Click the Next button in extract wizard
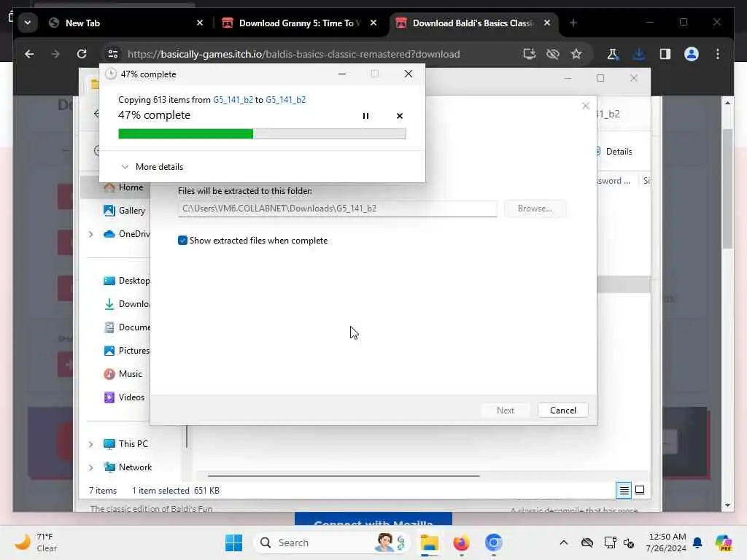This screenshot has height=560, width=747. pyautogui.click(x=505, y=410)
